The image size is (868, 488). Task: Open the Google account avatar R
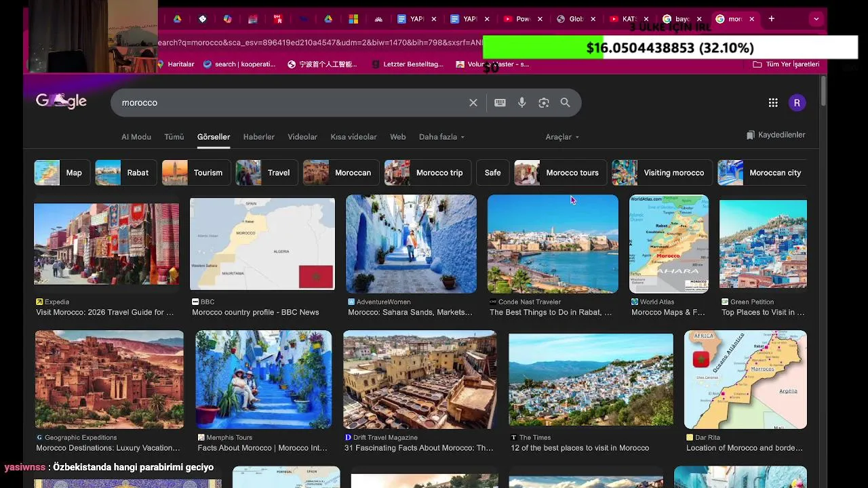(x=797, y=102)
